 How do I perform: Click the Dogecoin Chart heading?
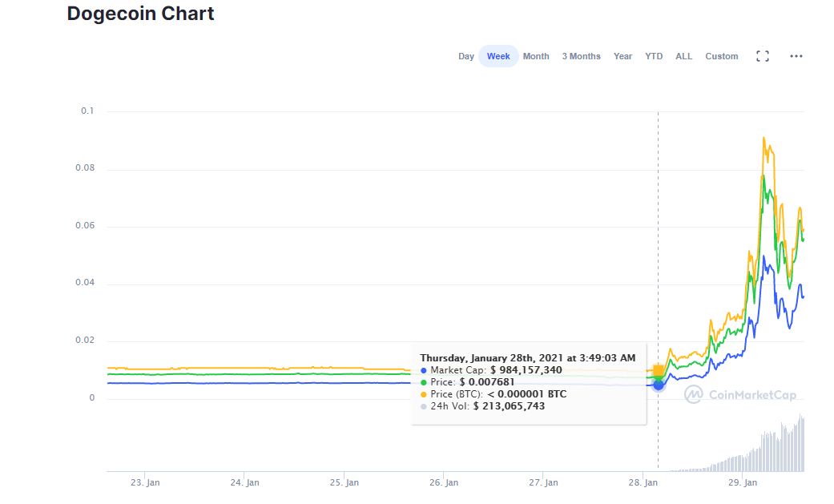(x=140, y=14)
